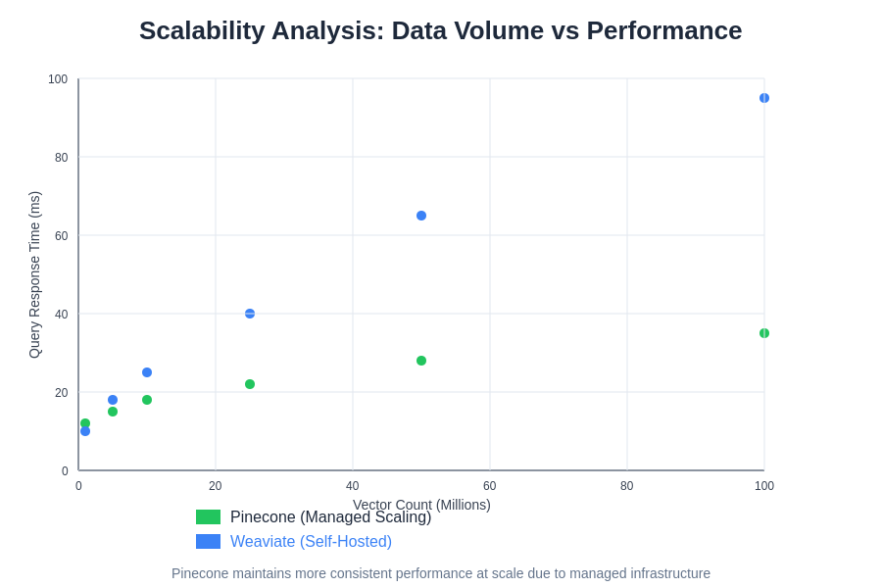The height and width of the screenshot is (588, 882).
Task: Click the Scalability Analysis chart title
Action: coord(440,30)
